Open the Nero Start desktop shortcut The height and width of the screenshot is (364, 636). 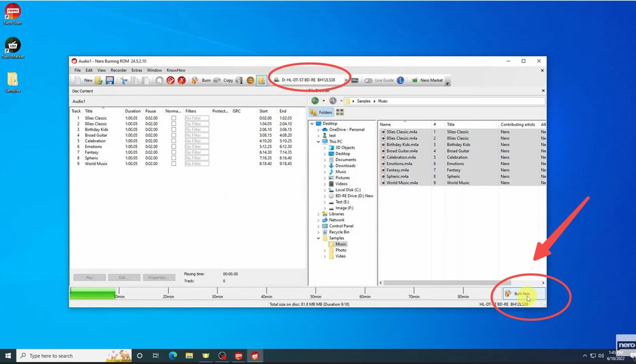(13, 14)
